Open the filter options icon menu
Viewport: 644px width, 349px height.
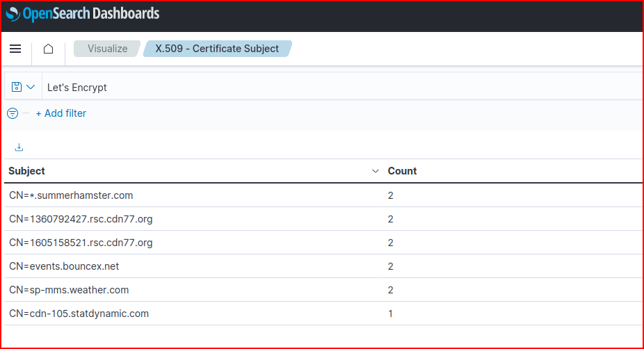[12, 113]
